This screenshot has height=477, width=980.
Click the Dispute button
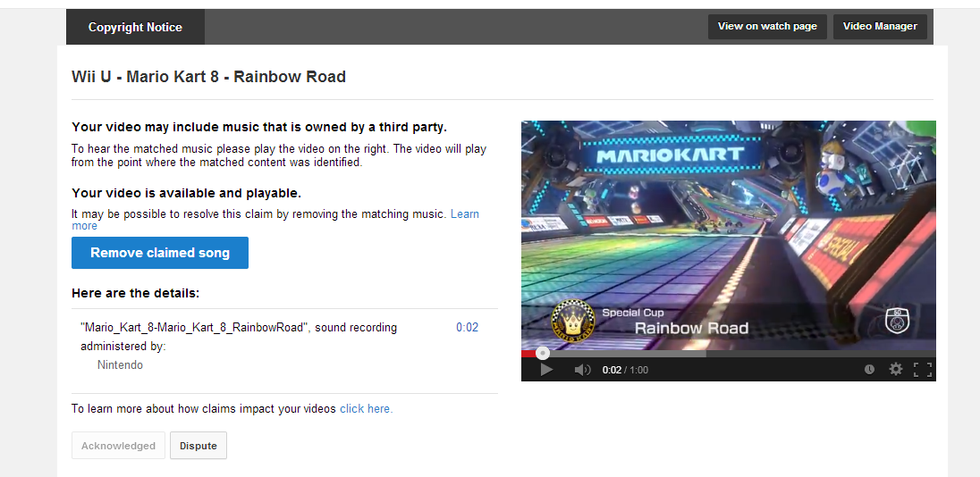pos(199,446)
